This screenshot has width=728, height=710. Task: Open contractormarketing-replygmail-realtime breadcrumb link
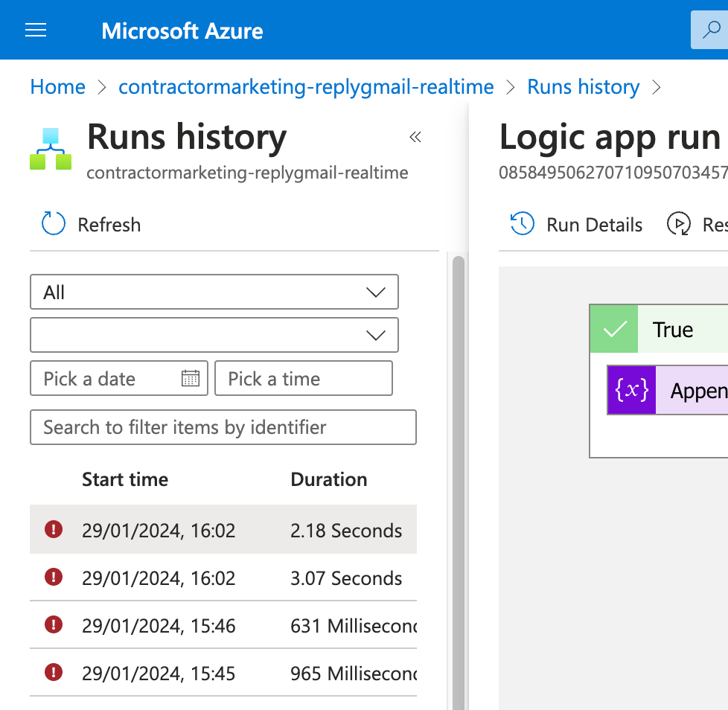click(306, 87)
